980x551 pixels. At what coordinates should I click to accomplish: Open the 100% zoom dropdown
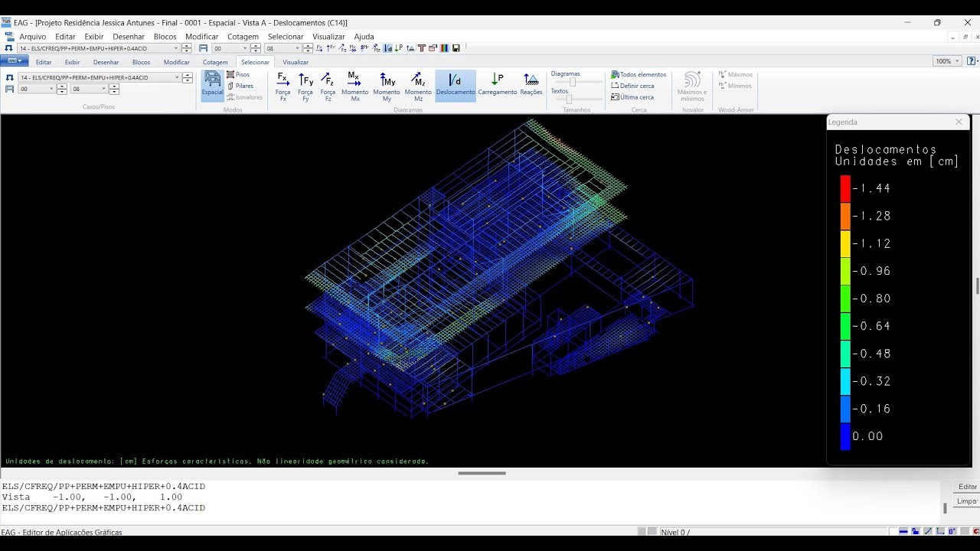pyautogui.click(x=957, y=61)
